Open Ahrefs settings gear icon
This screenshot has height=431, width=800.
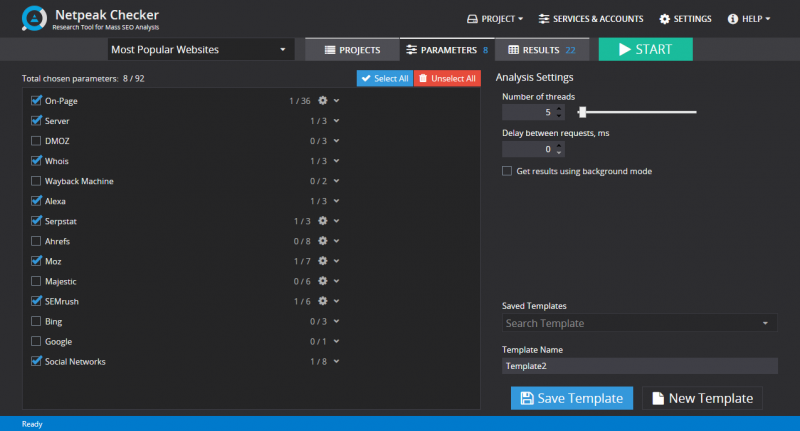tap(322, 241)
